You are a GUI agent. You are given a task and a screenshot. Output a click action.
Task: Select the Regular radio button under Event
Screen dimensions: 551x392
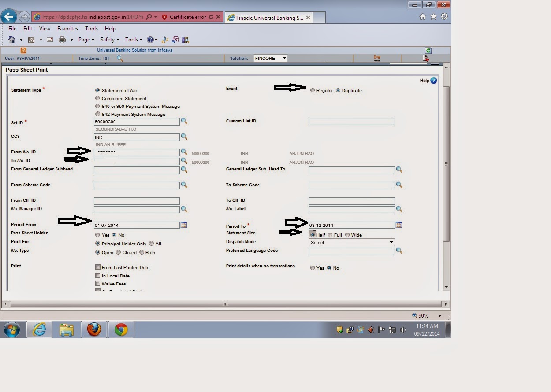point(313,90)
